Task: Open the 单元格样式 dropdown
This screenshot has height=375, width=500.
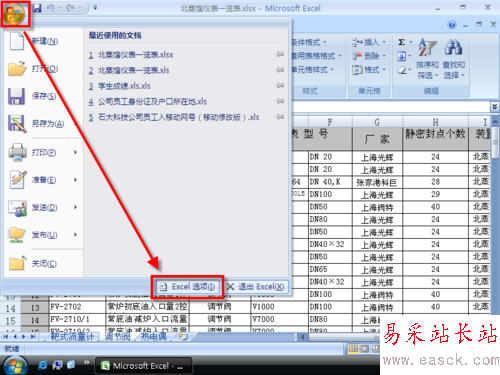Action: (313, 70)
